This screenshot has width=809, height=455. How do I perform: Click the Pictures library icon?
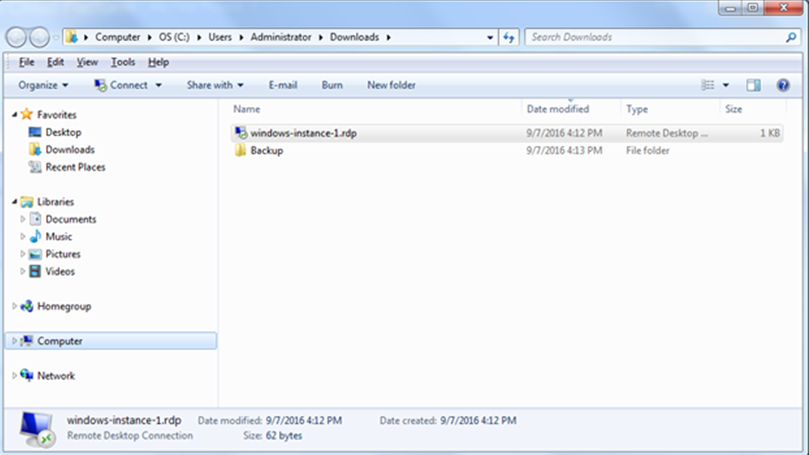click(x=35, y=254)
